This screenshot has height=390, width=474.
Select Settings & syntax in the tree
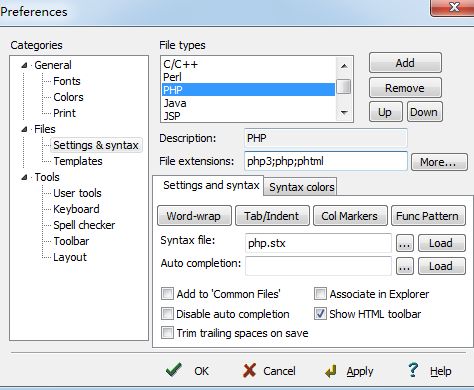[x=96, y=145]
